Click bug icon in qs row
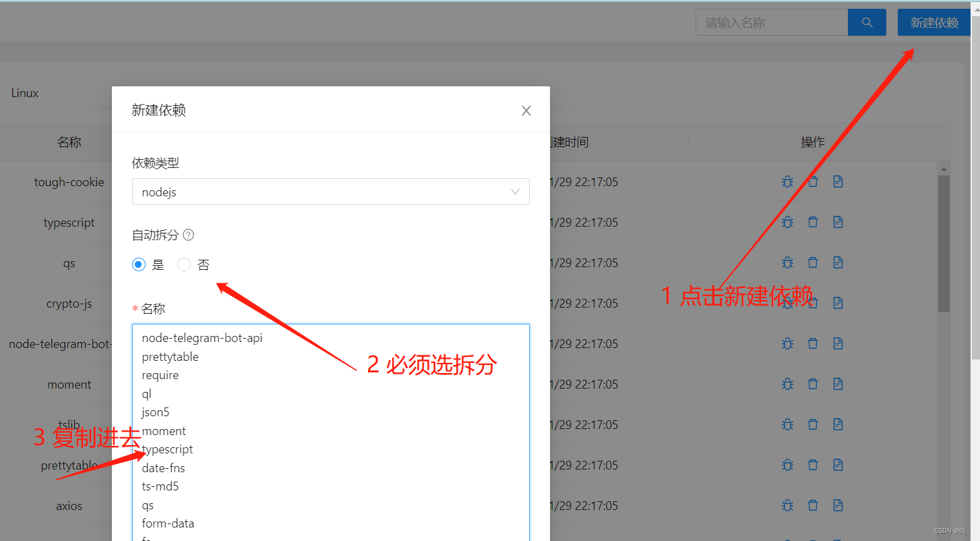Image resolution: width=980 pixels, height=541 pixels. click(x=787, y=262)
